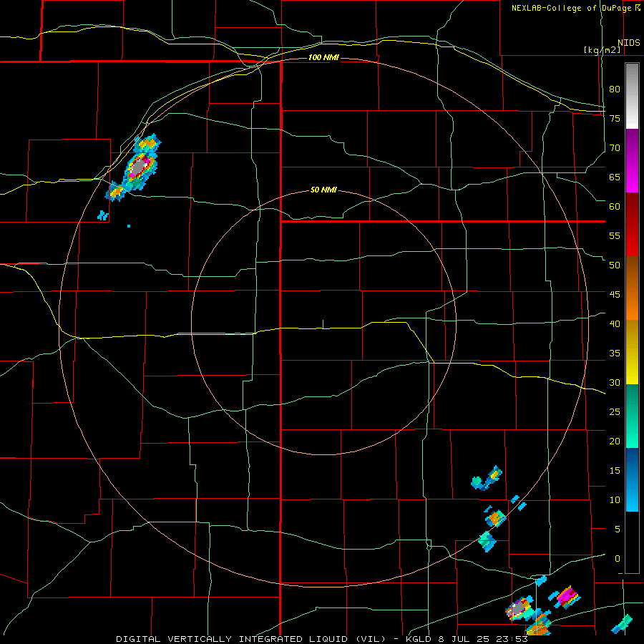Pick the black bottom segment of the color bar
Screen dimensions: 644x644
[x=632, y=542]
